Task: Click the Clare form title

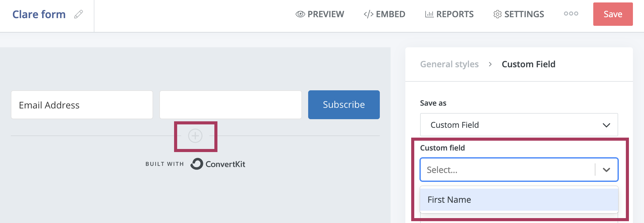Action: tap(39, 14)
